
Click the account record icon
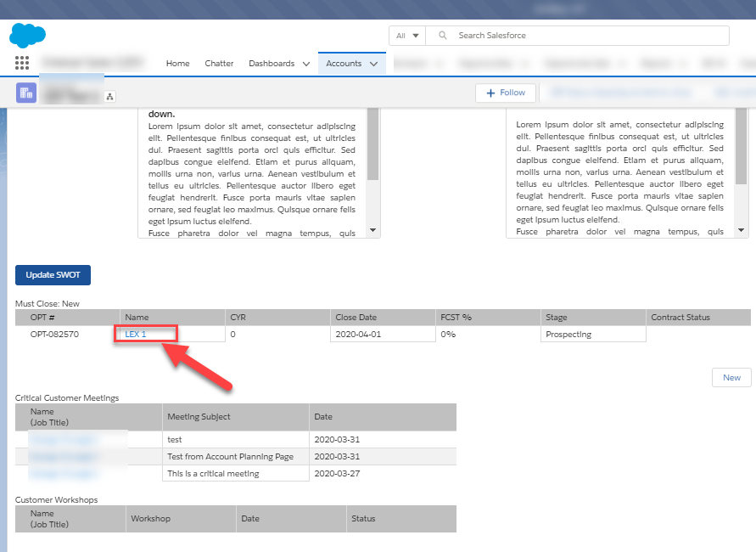click(x=25, y=93)
